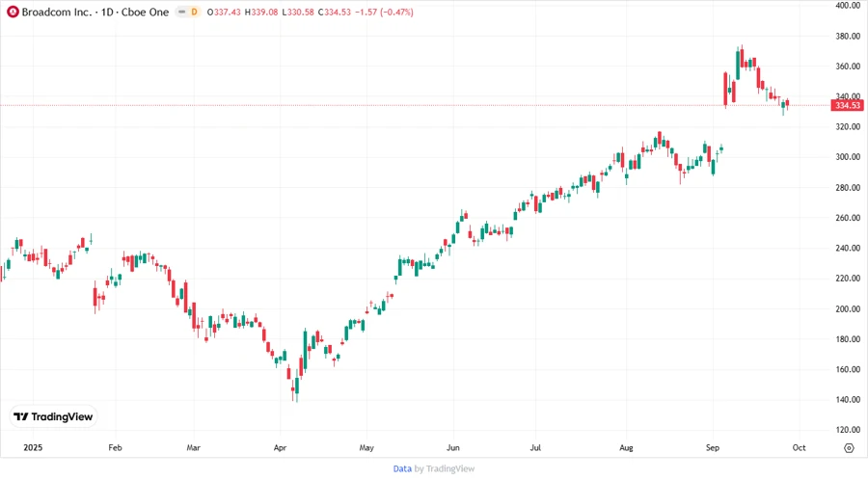The height and width of the screenshot is (480, 868).
Task: Click the 2025 time axis label
Action: [x=33, y=447]
